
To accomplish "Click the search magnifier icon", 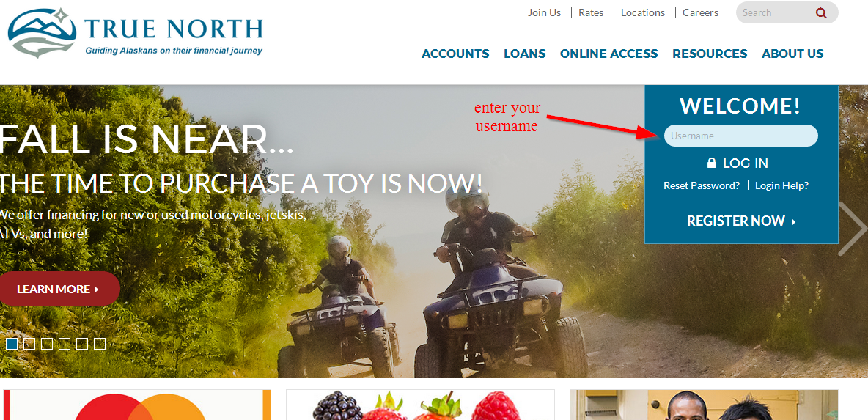I will (x=821, y=12).
